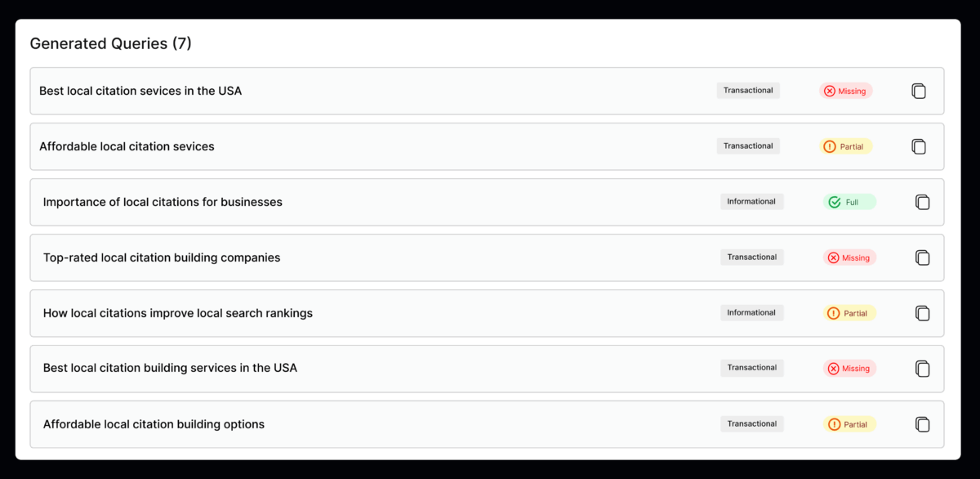Click Informational tag on 'Importance of local citations' row
The height and width of the screenshot is (479, 980).
coord(751,202)
